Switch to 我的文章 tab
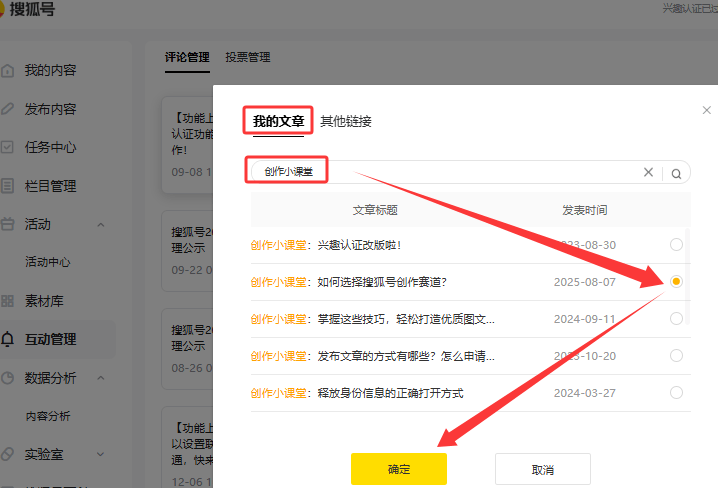Image resolution: width=718 pixels, height=488 pixels. click(278, 121)
